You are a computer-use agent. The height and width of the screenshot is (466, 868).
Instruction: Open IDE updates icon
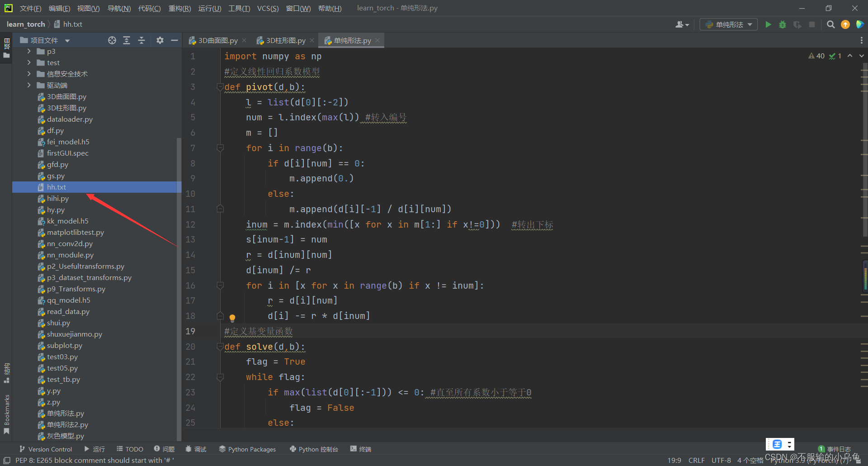point(845,24)
